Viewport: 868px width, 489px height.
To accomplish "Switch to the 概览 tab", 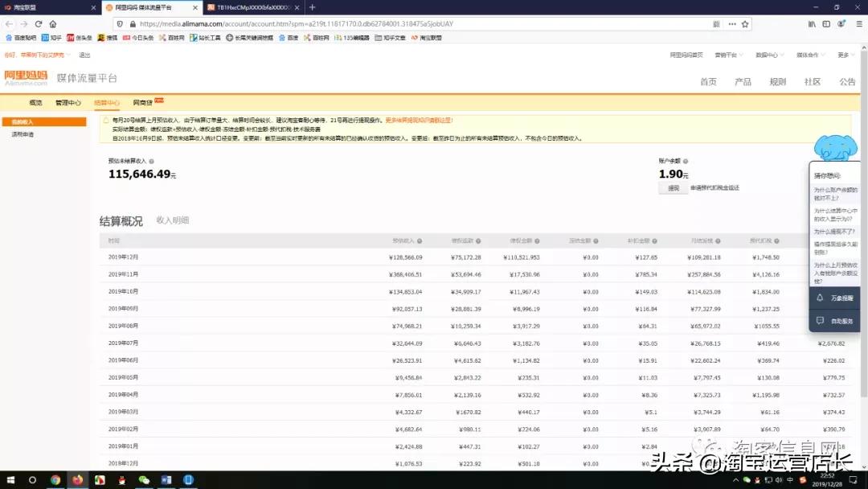I will point(35,102).
